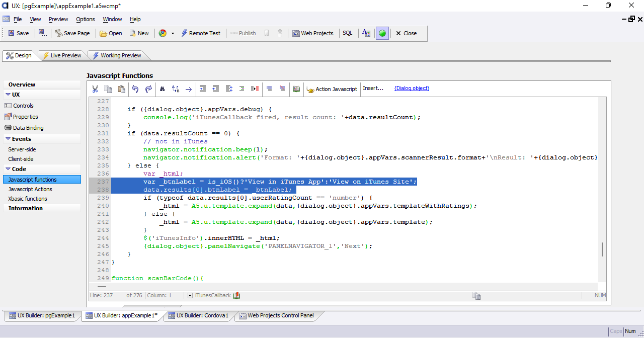This screenshot has height=338, width=644.
Task: Click the Copy icon in the editor toolbar
Action: point(108,89)
